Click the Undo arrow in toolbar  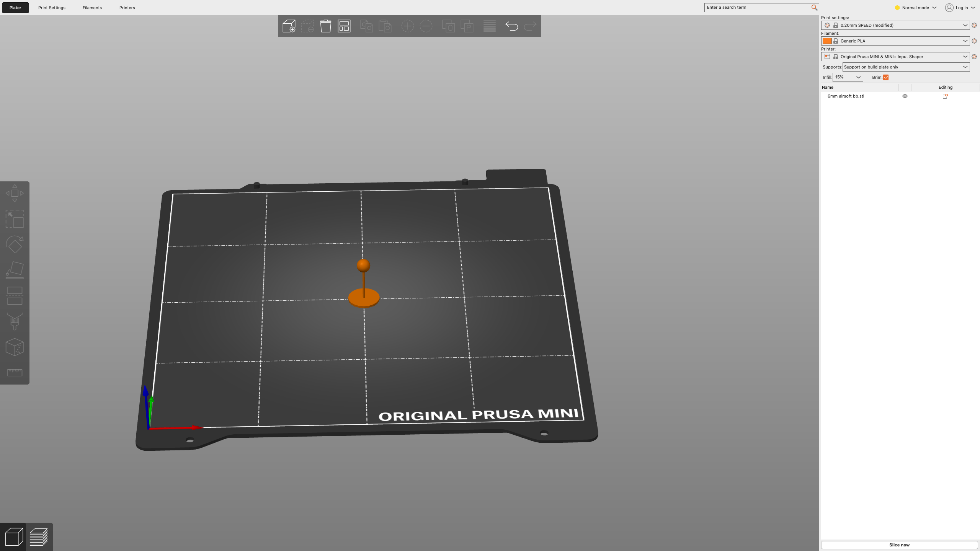point(511,26)
